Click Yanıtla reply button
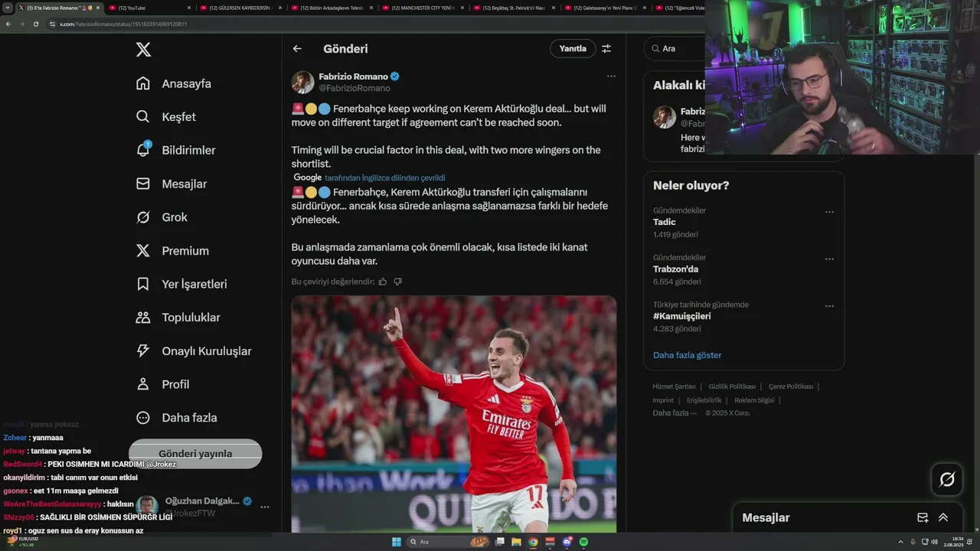This screenshot has width=980, height=551. click(x=573, y=48)
